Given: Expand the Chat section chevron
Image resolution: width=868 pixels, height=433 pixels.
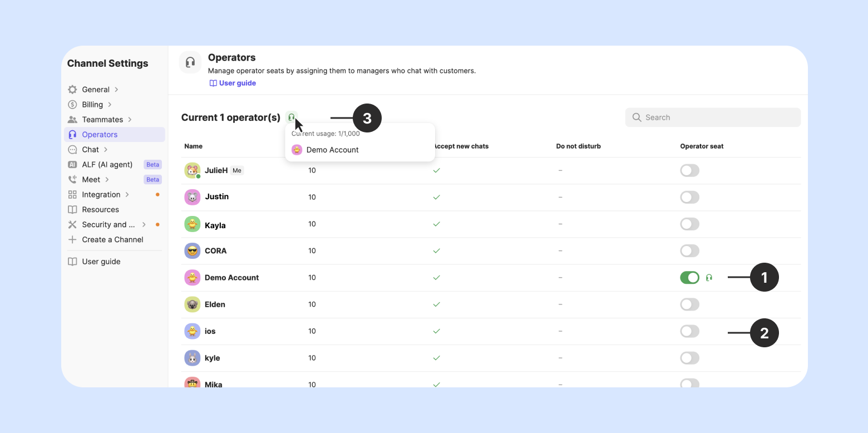Looking at the screenshot, I should [x=106, y=150].
